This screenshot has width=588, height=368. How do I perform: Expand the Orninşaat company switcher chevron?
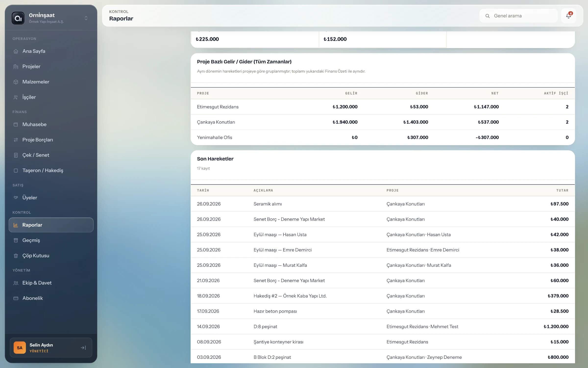[x=86, y=18]
